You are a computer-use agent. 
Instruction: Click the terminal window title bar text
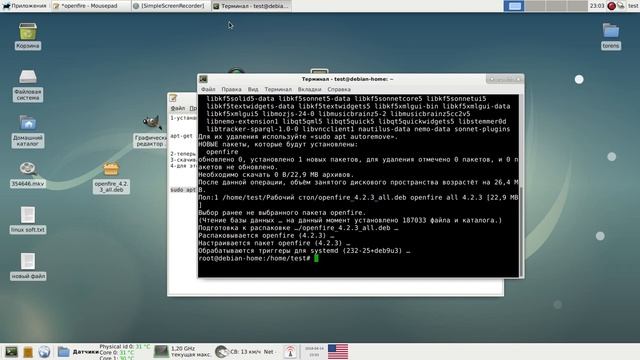(347, 79)
